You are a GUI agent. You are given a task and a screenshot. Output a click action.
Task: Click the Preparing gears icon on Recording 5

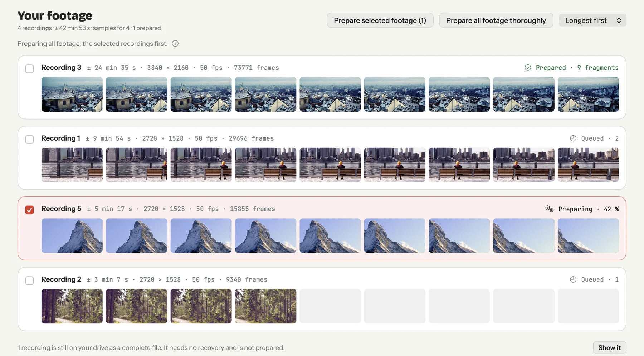[x=550, y=209]
